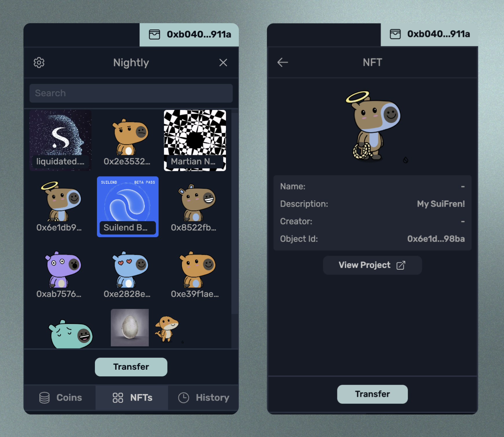Open settings gear in Nightly wallet
504x437 pixels.
click(x=39, y=62)
